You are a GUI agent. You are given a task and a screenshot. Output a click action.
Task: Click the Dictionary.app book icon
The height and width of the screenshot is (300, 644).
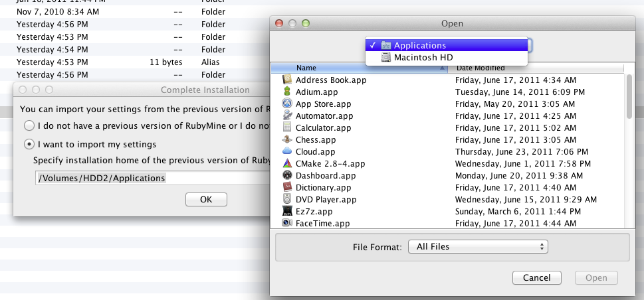coord(287,187)
